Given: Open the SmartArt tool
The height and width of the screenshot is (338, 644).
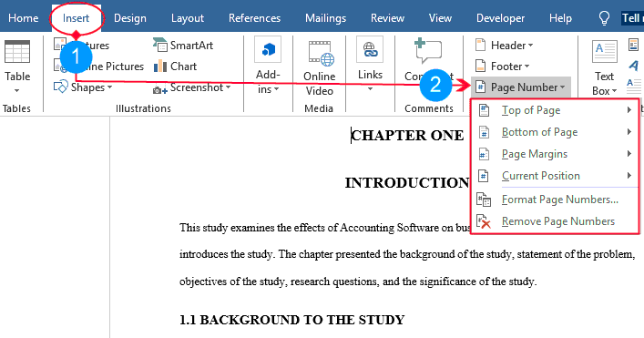Looking at the screenshot, I should [x=183, y=46].
